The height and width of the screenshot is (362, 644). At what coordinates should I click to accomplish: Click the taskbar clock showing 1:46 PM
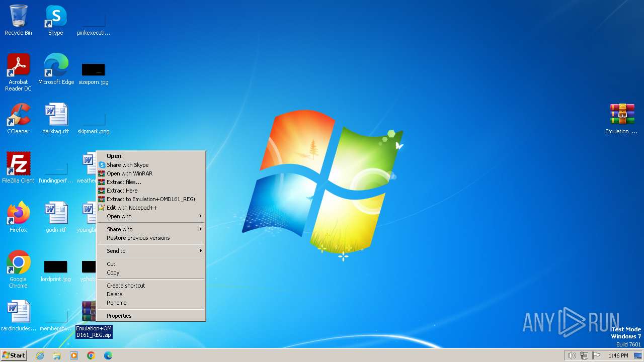pos(618,355)
